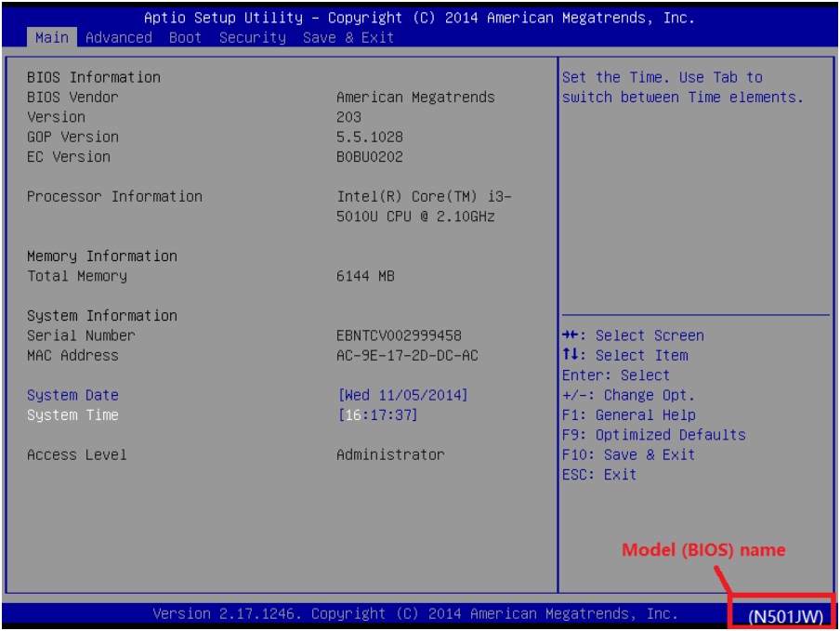Click the Access Level Administrator value
The width and height of the screenshot is (840, 631).
tap(390, 454)
